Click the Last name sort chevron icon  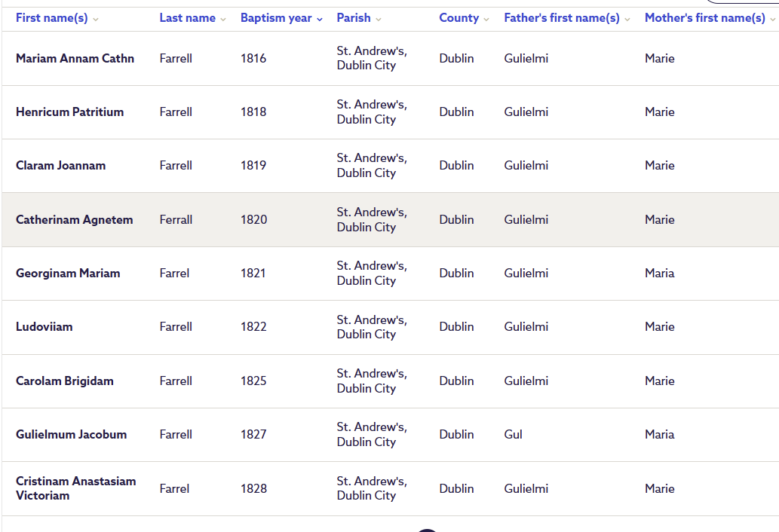pyautogui.click(x=223, y=20)
